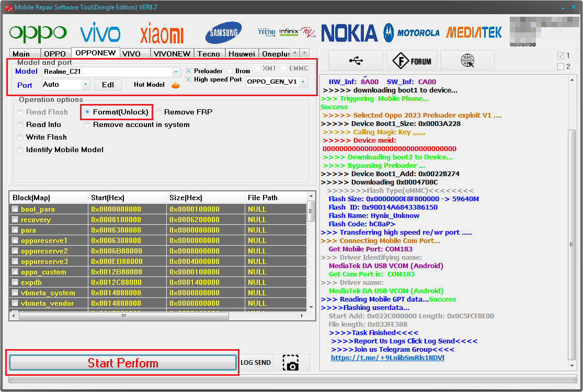Click the expdb start address 0x0012C88000
583x392 pixels.
click(116, 282)
